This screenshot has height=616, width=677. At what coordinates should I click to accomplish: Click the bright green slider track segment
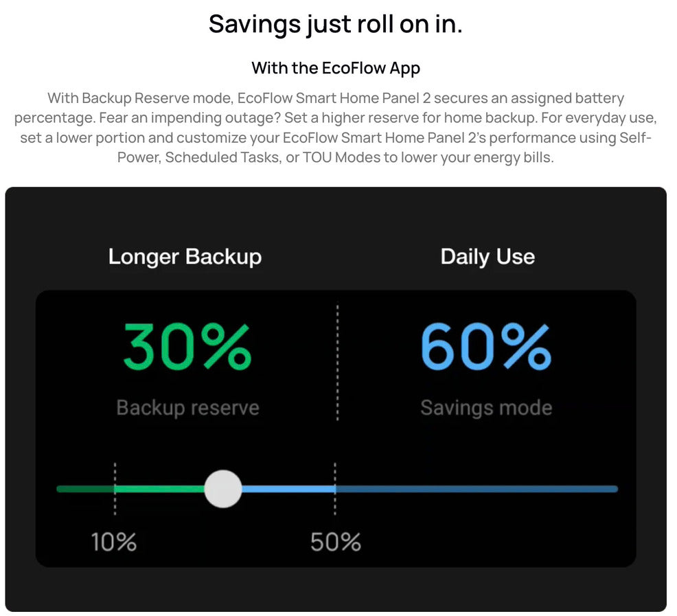click(x=160, y=489)
